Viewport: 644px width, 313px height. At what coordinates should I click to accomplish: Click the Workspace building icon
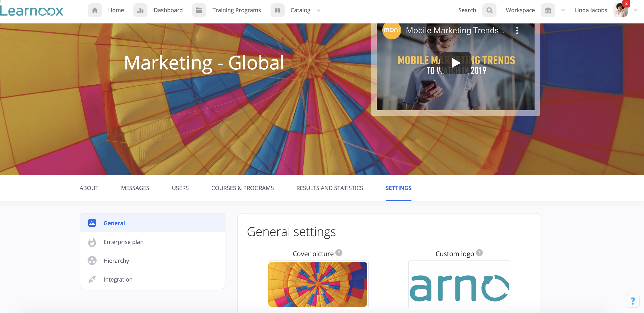click(x=548, y=10)
